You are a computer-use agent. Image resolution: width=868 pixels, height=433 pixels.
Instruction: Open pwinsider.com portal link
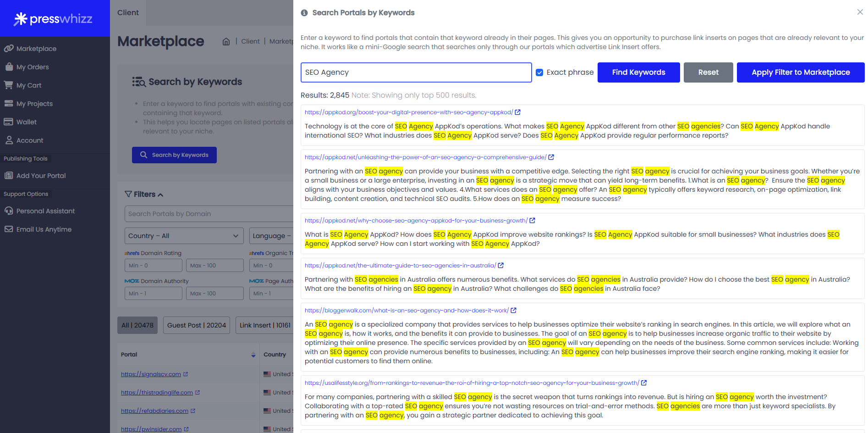[151, 429]
